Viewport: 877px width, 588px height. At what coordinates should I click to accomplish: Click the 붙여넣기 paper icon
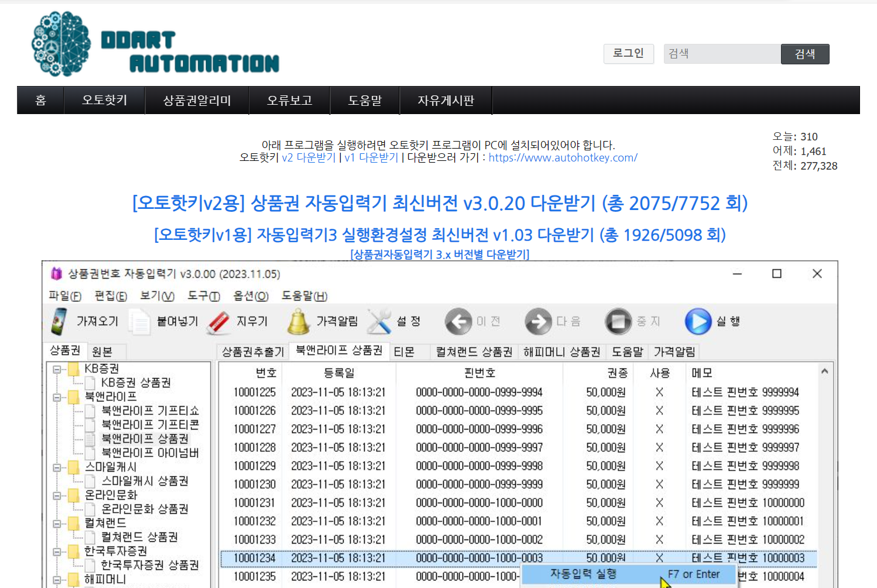[x=140, y=321]
